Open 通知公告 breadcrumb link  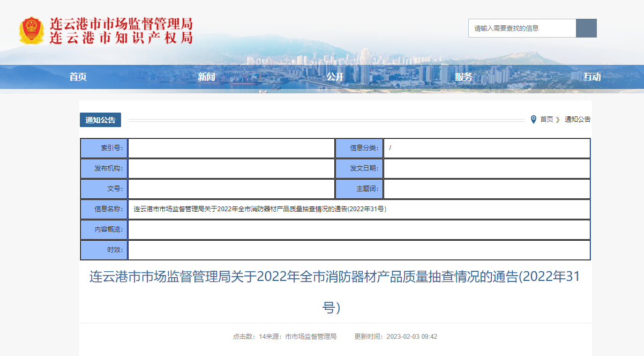click(x=578, y=120)
